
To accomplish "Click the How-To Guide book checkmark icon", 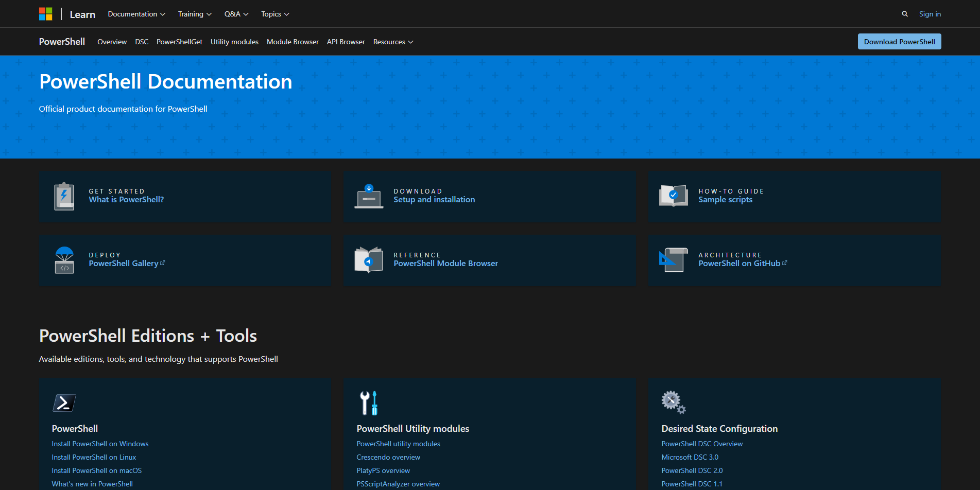I will (674, 196).
